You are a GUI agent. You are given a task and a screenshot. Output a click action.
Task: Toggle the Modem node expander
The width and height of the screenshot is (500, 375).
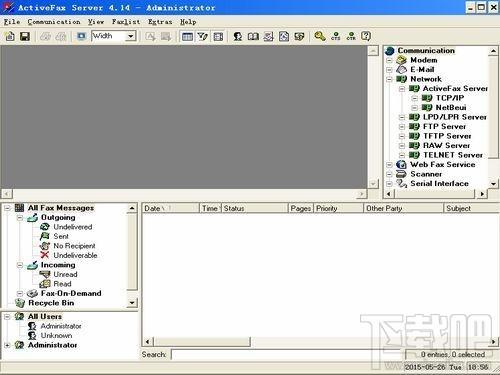click(x=389, y=60)
